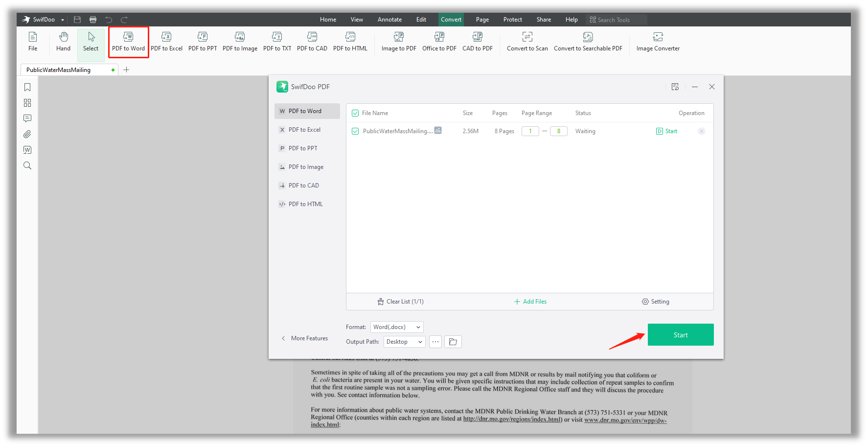Open the Word sidebar panel icon

coord(27,150)
